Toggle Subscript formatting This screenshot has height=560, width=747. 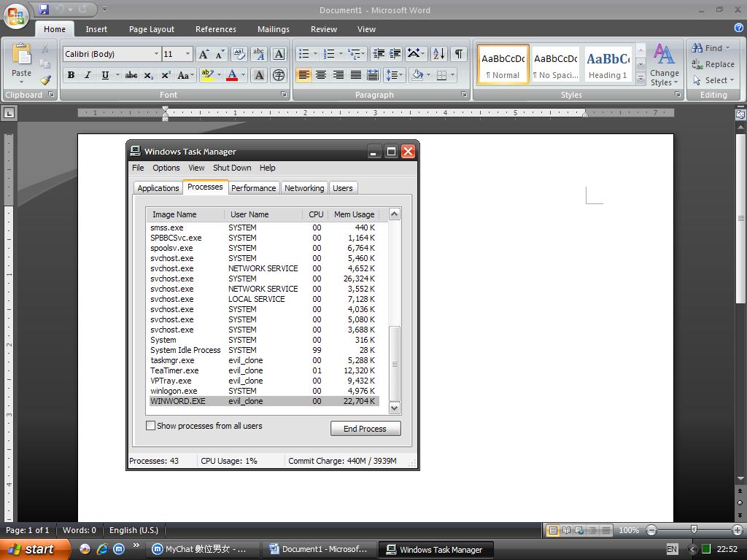(x=148, y=75)
